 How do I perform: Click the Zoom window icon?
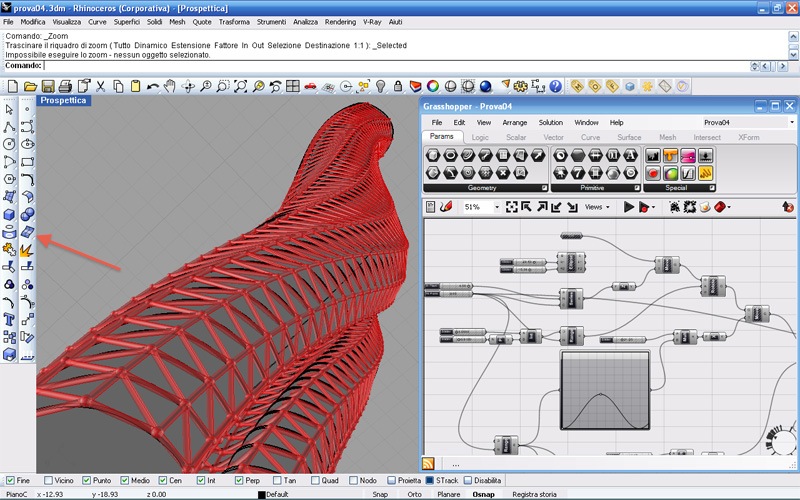pyautogui.click(x=223, y=86)
